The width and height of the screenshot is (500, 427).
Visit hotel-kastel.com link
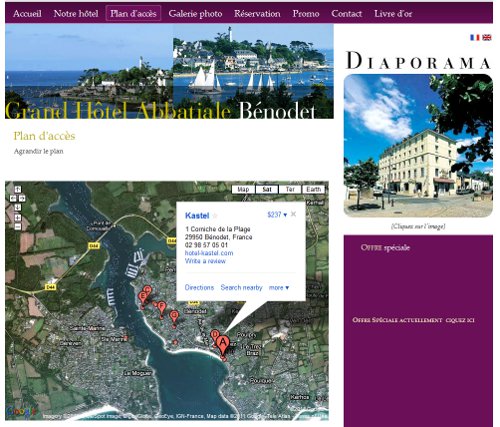(x=209, y=253)
